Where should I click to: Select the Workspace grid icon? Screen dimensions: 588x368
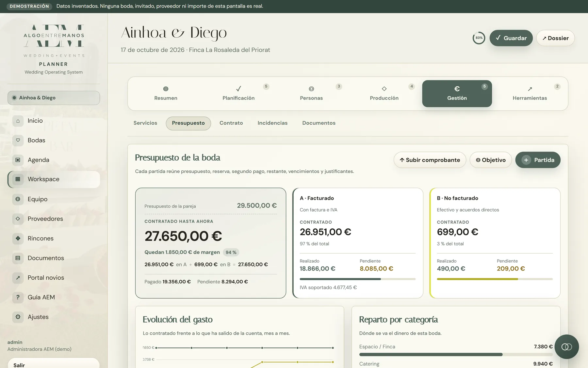18,179
